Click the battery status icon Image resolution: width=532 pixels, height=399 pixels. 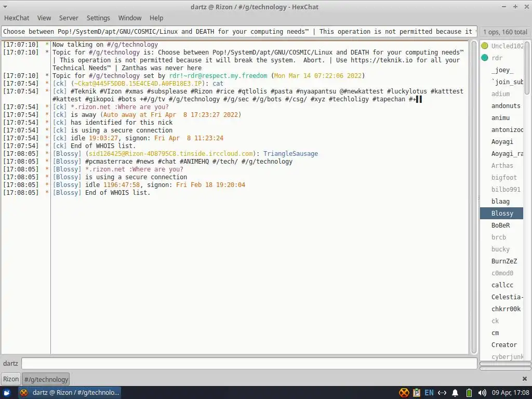click(x=469, y=393)
